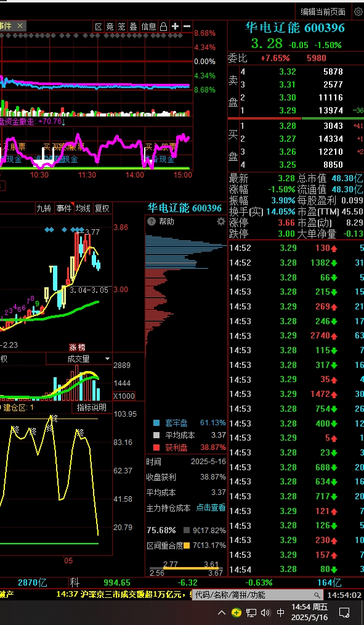The width and height of the screenshot is (364, 625).
Task: Click the 指标说明 button
Action: pyautogui.click(x=92, y=407)
